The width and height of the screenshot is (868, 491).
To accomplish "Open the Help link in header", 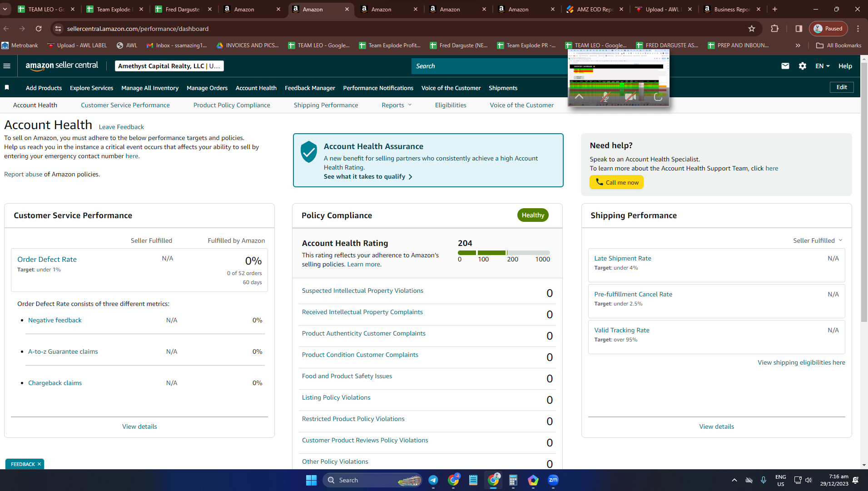I will tap(845, 66).
